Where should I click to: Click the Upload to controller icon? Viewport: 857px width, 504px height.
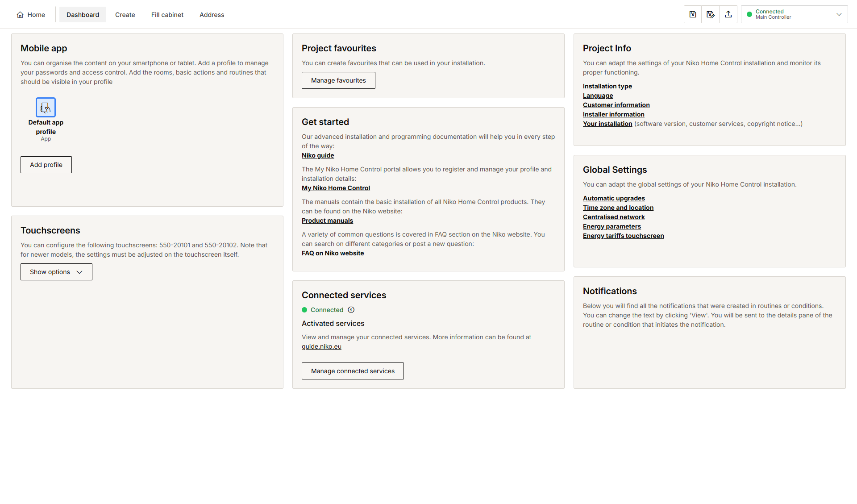(728, 14)
